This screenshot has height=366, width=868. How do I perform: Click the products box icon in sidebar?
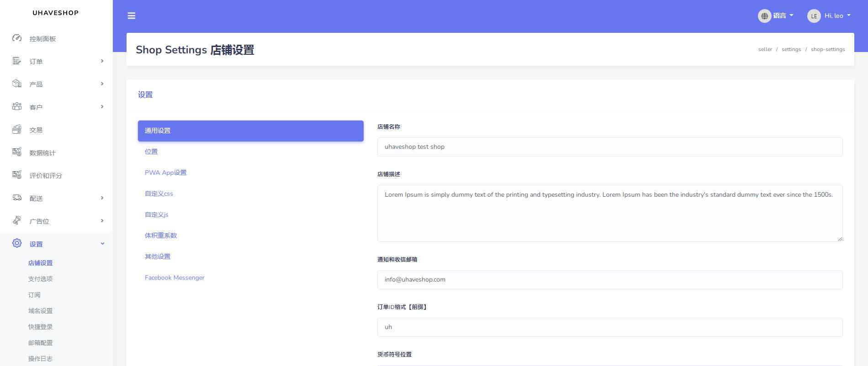coord(17,84)
